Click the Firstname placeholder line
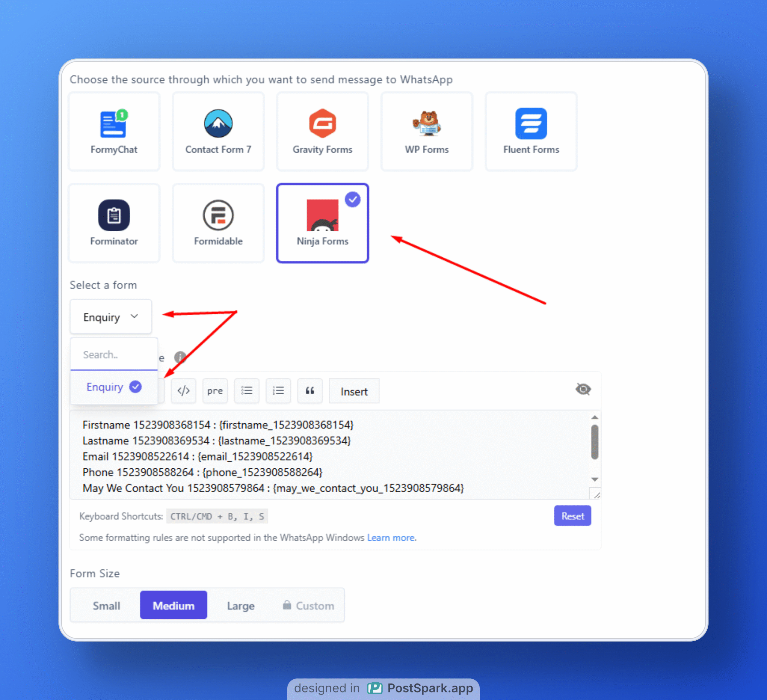The height and width of the screenshot is (700, 767). [x=218, y=425]
